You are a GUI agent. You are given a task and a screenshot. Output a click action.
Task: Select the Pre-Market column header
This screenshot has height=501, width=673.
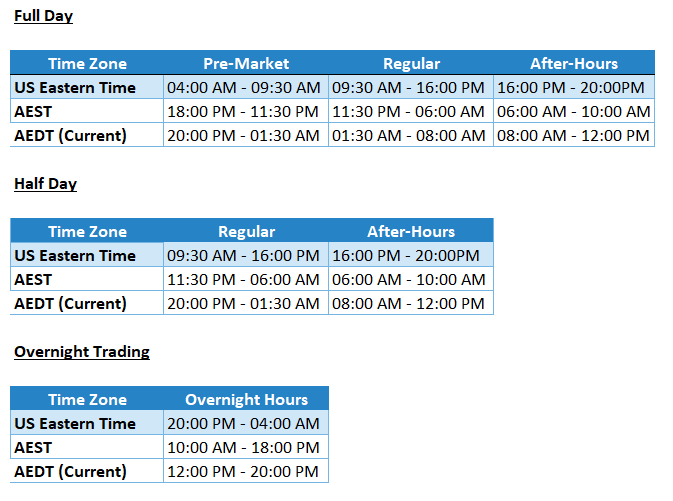click(246, 63)
